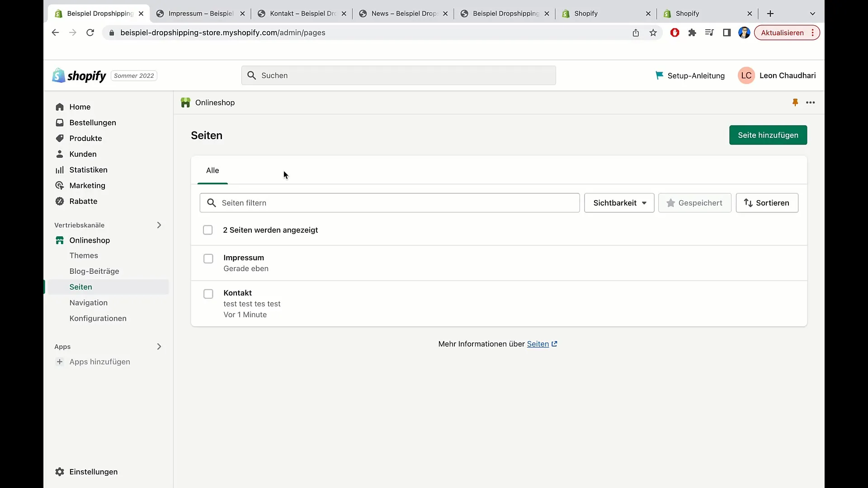Open Seiten under Onlineshop menu
The width and height of the screenshot is (868, 488).
80,286
